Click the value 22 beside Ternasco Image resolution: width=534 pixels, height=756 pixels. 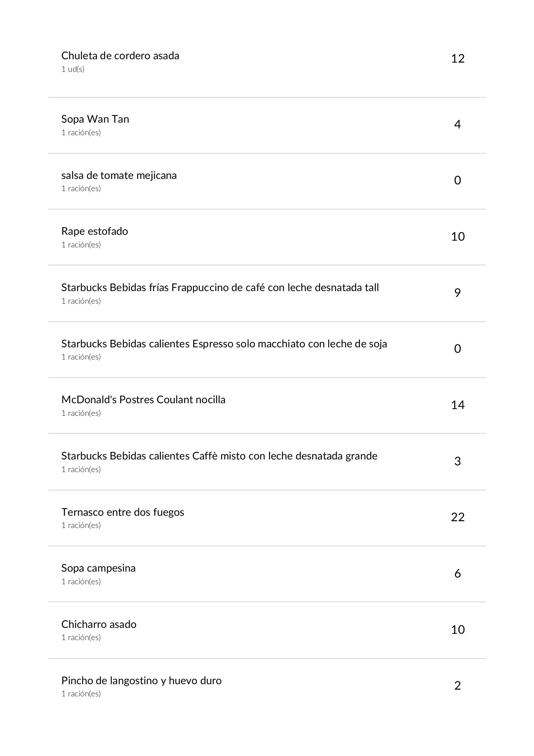(x=458, y=517)
